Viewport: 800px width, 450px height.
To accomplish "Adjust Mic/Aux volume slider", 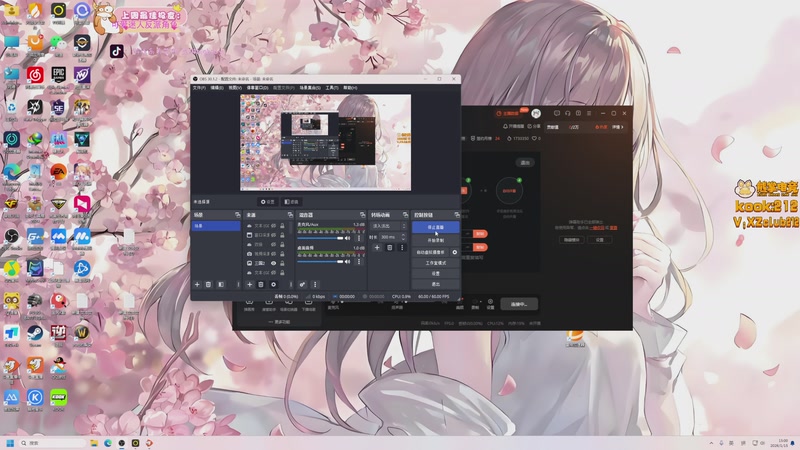I will click(x=320, y=238).
